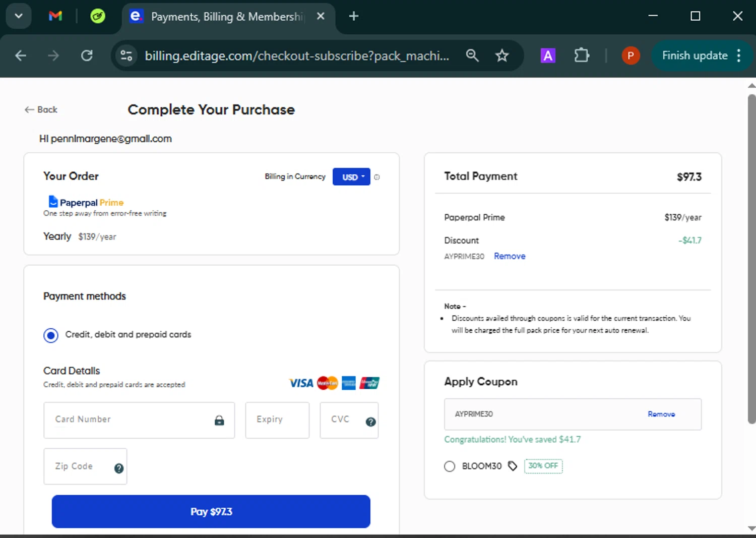This screenshot has width=756, height=538.
Task: Open the purple A extension icon
Action: [548, 55]
